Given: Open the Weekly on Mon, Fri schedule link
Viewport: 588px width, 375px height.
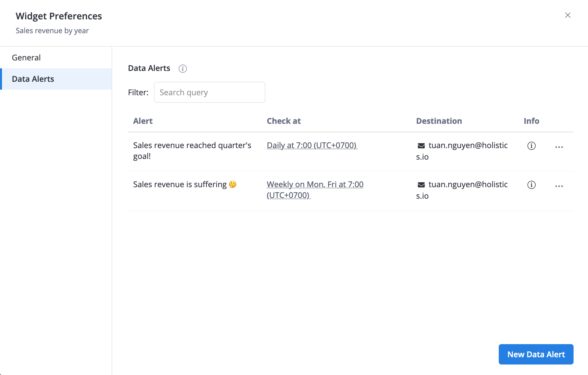Looking at the screenshot, I should 315,190.
